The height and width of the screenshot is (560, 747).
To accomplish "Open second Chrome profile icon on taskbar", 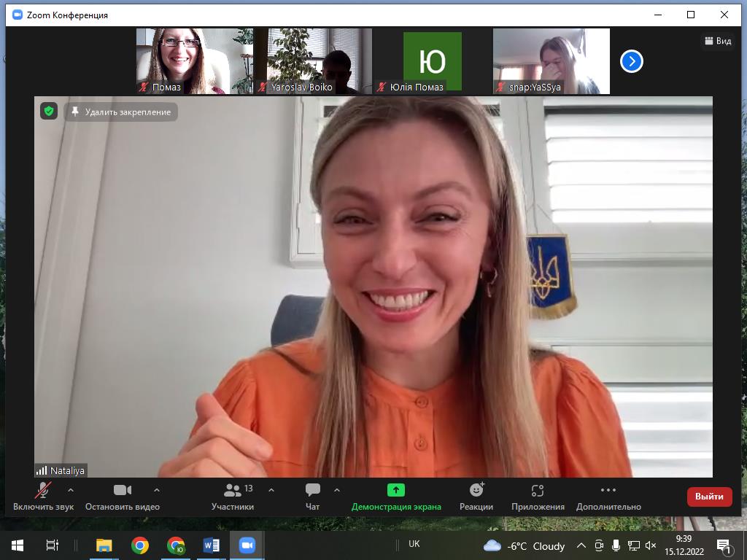I will tap(176, 545).
